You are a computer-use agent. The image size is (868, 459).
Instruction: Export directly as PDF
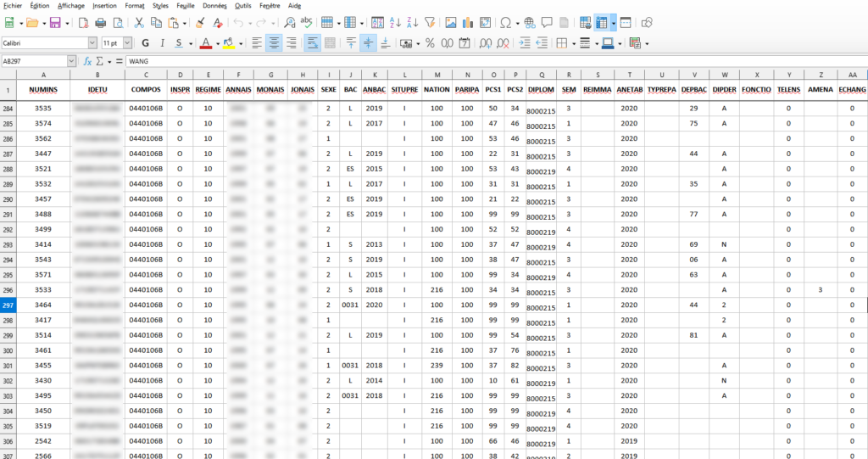click(x=84, y=23)
